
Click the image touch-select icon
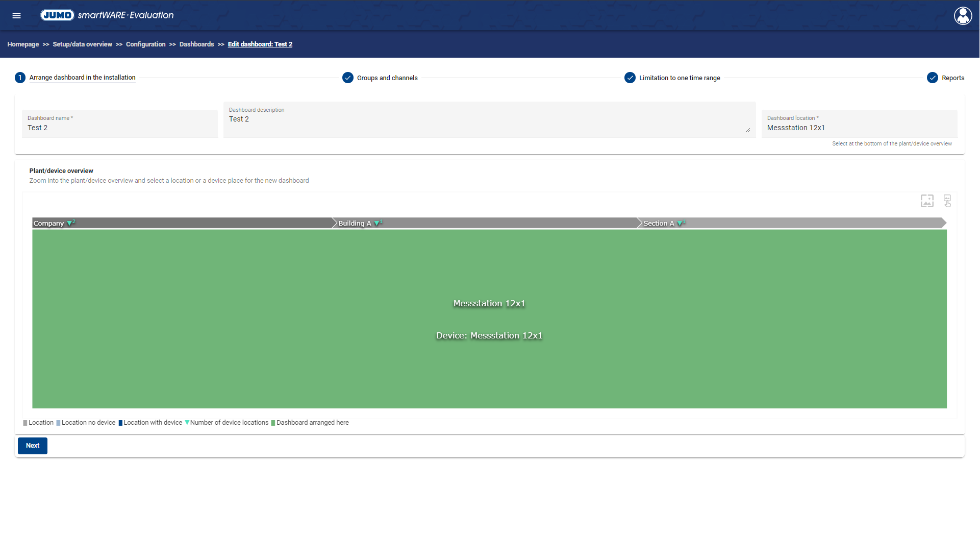(x=947, y=201)
